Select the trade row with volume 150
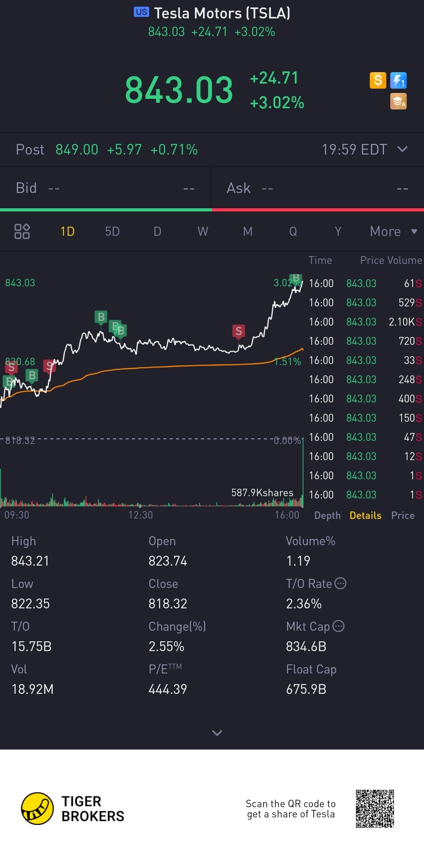This screenshot has height=868, width=424. (x=365, y=418)
